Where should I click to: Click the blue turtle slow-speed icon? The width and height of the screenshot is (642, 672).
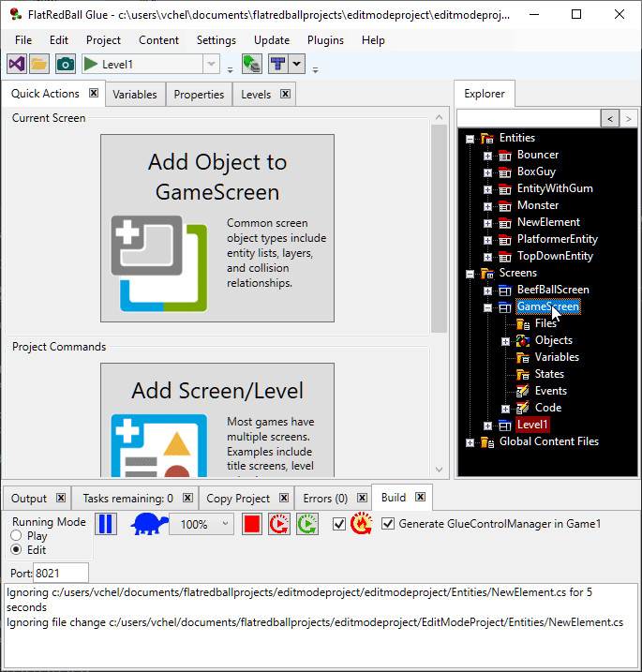click(x=148, y=524)
